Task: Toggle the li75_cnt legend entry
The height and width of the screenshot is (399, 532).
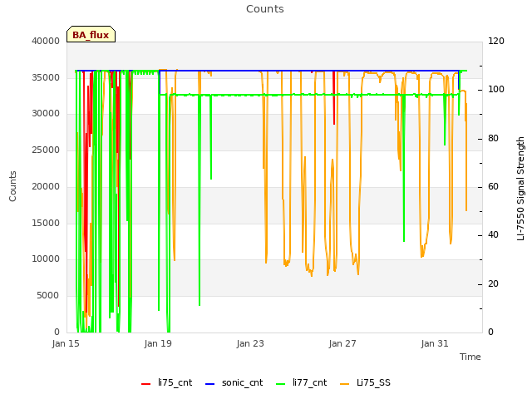Action: click(166, 382)
